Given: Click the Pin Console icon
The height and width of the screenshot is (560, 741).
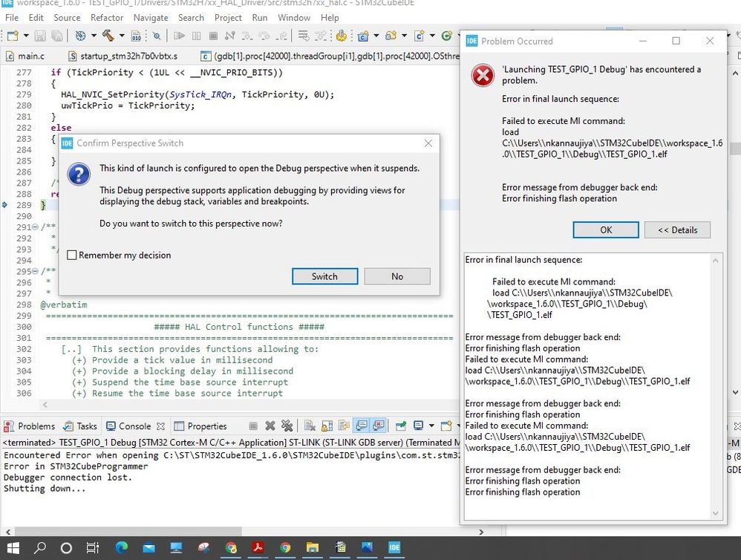Looking at the screenshot, I should coord(400,426).
